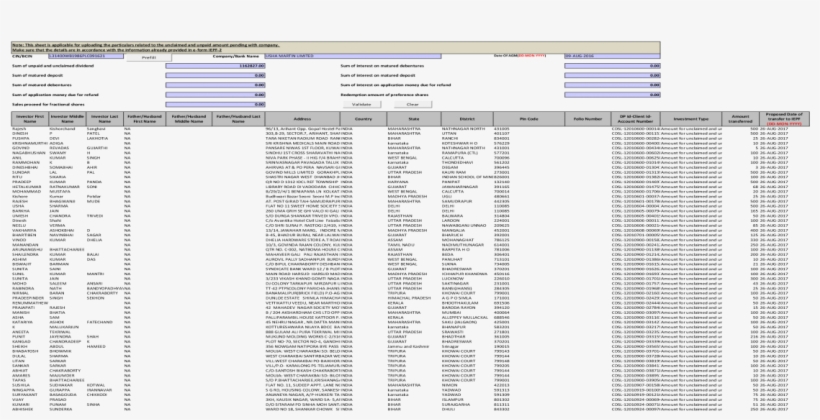Select the Investor Middle Name column header
Screen dimensions: 820x420
point(67,119)
